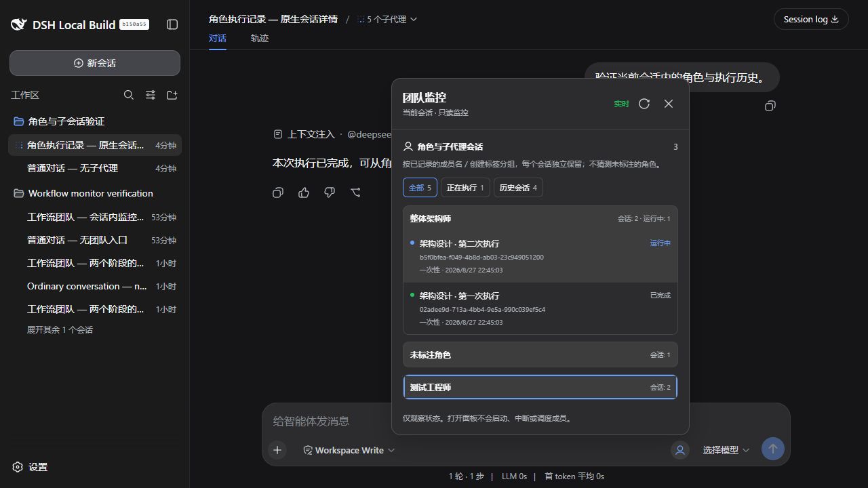
Task: Click the 运行中 status text
Action: pos(660,243)
